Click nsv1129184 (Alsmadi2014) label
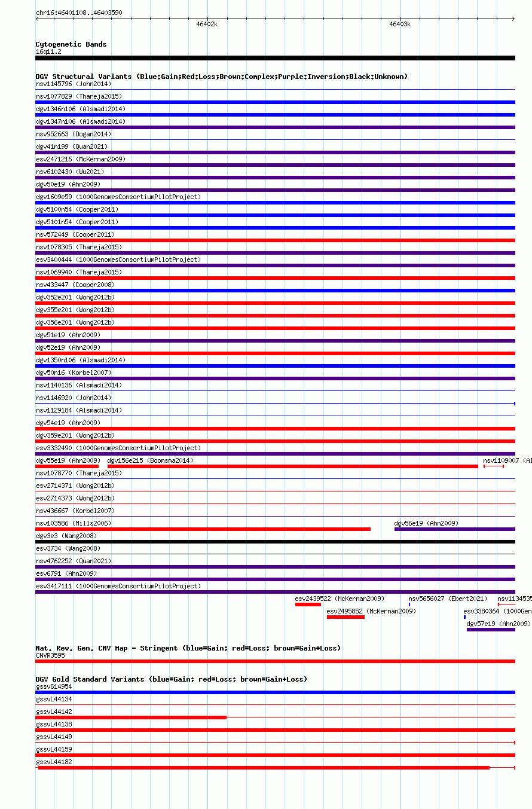The height and width of the screenshot is (809, 532). pyautogui.click(x=79, y=410)
